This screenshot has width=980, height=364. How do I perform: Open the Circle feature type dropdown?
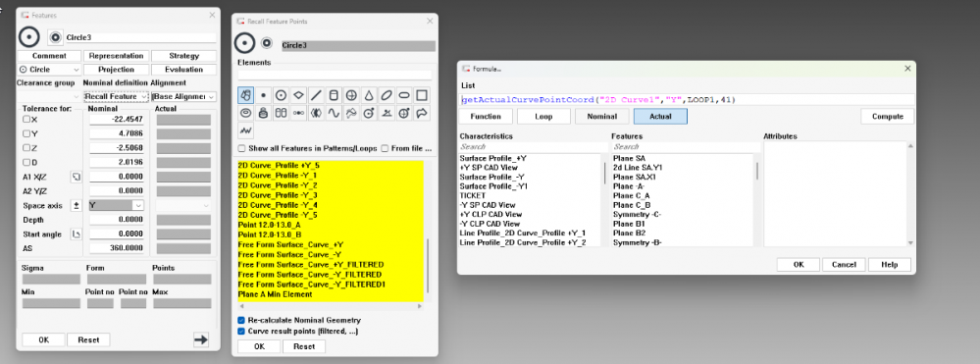click(49, 70)
